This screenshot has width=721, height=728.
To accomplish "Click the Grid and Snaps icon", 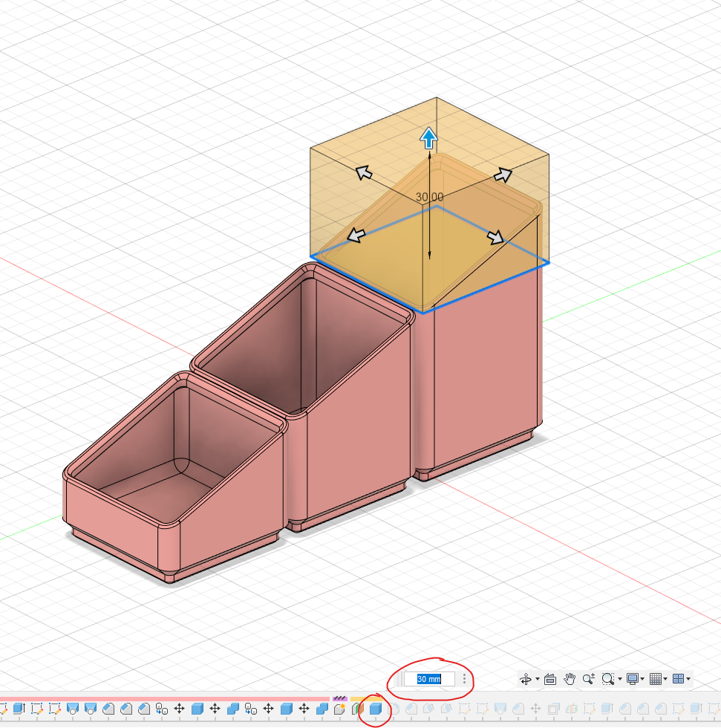I will coord(655,679).
